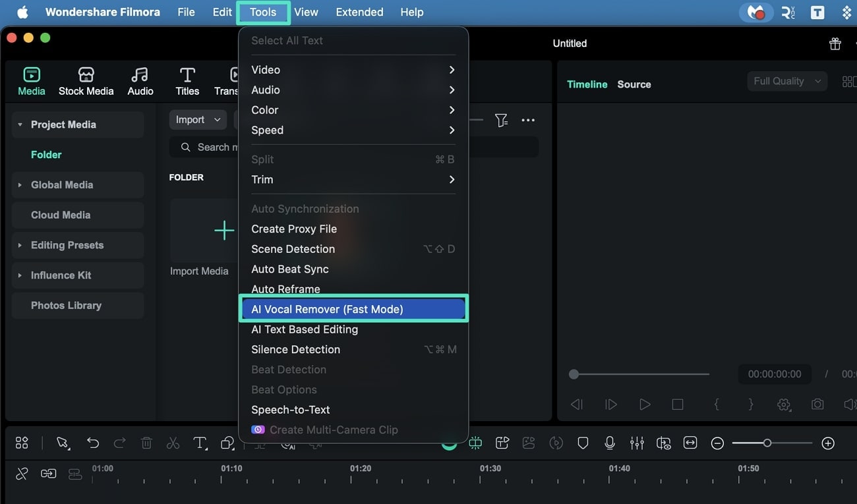Choose AI Vocal Remover (Fast Mode)
857x504 pixels.
tap(353, 309)
